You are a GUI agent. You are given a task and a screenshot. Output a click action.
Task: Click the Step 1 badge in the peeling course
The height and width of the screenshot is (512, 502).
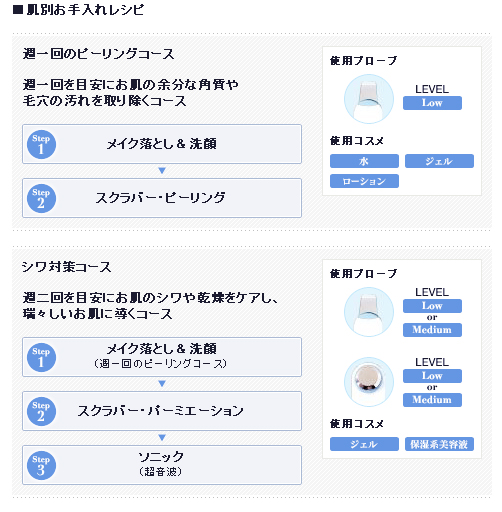(x=41, y=144)
